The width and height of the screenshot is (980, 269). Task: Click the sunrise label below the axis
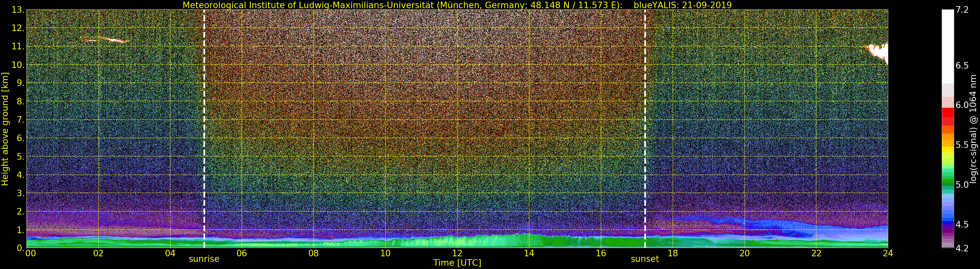204,259
